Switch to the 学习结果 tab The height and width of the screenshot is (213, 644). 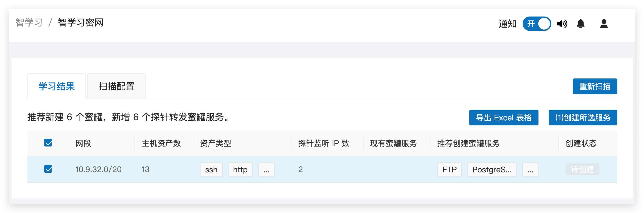57,87
